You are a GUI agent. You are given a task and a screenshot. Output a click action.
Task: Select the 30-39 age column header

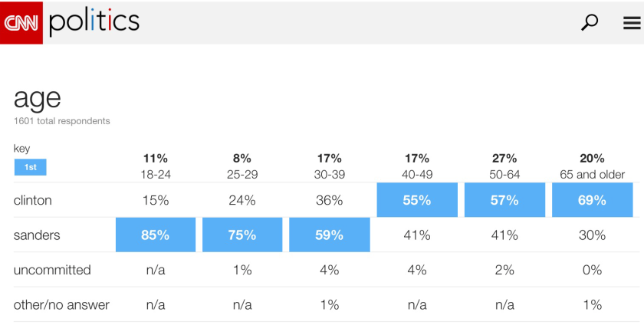330,166
